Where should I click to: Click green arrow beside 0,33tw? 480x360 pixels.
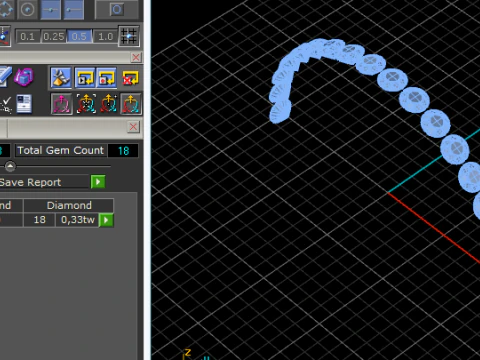[106, 220]
